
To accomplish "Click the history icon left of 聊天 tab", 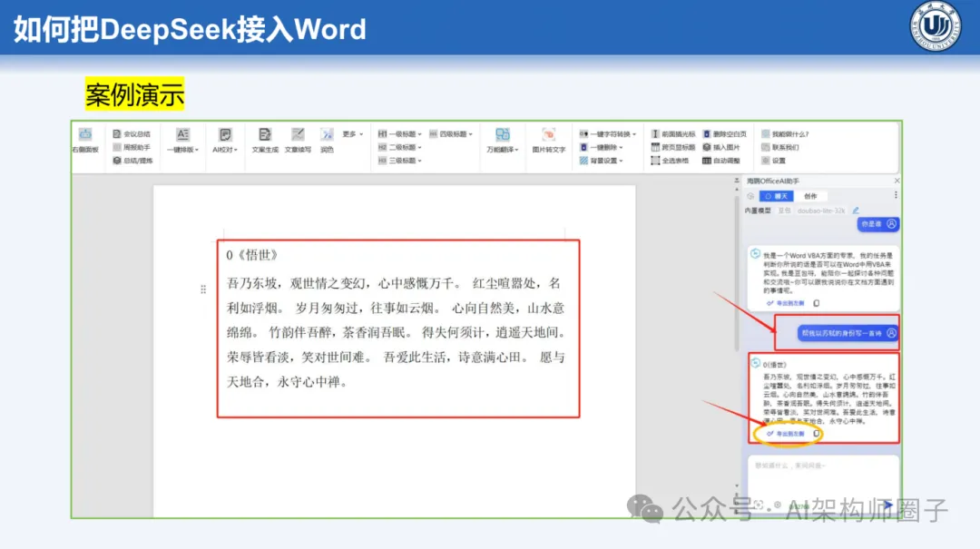I will tap(750, 196).
